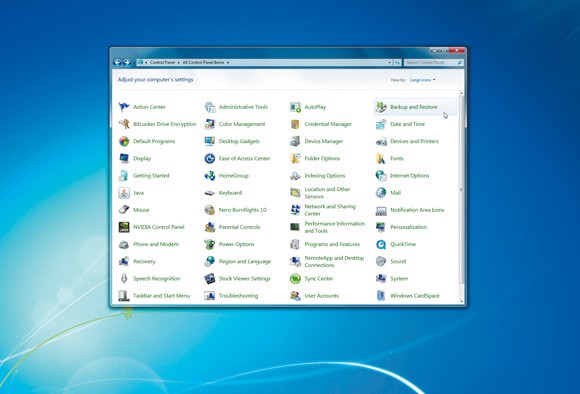
Task: Expand the address bar history dropdown arrow
Action: pos(390,63)
